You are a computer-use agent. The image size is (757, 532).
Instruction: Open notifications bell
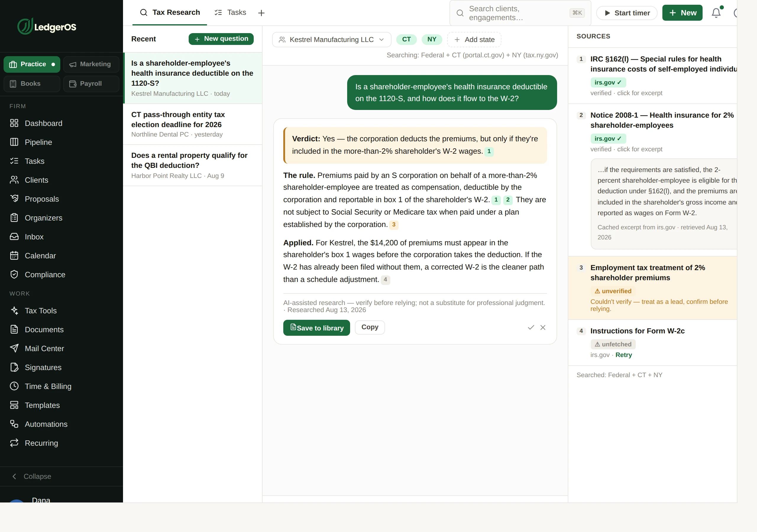(716, 13)
